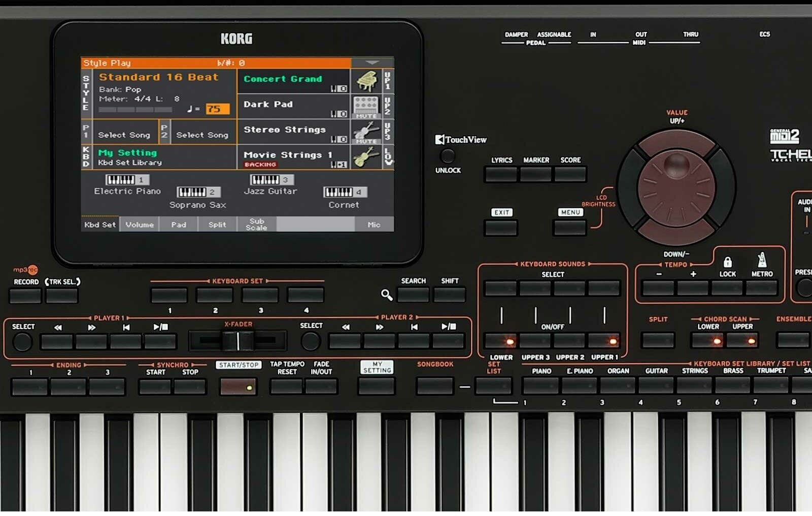
Task: Tap the muted synth pad icon for Upper 2
Action: click(366, 107)
